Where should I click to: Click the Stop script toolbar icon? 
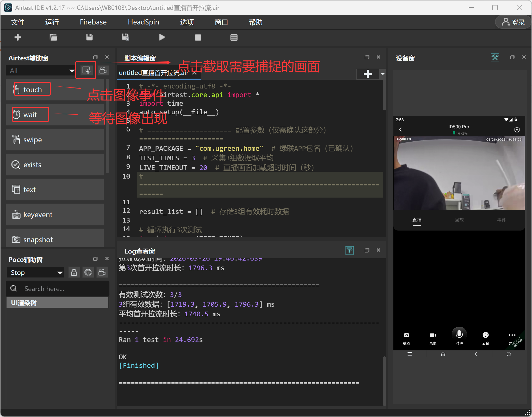point(198,37)
